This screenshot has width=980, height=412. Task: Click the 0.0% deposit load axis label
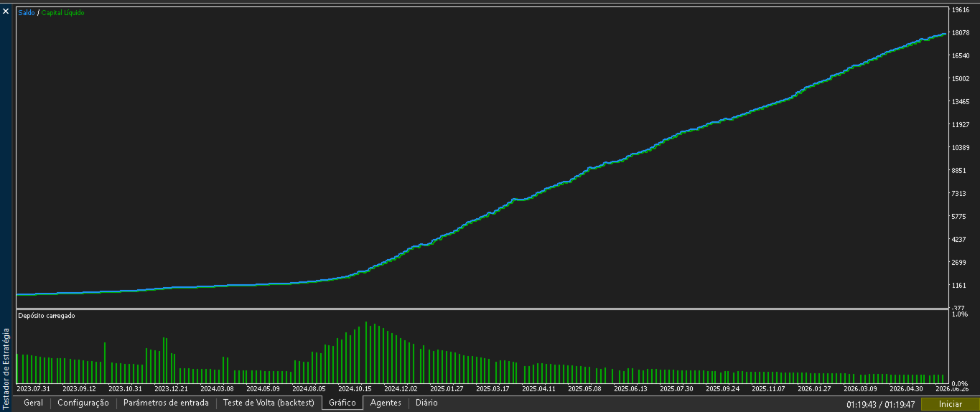pyautogui.click(x=960, y=384)
